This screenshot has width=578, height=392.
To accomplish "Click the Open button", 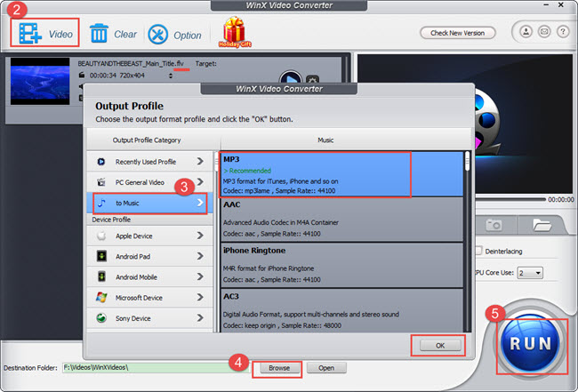I will (326, 368).
